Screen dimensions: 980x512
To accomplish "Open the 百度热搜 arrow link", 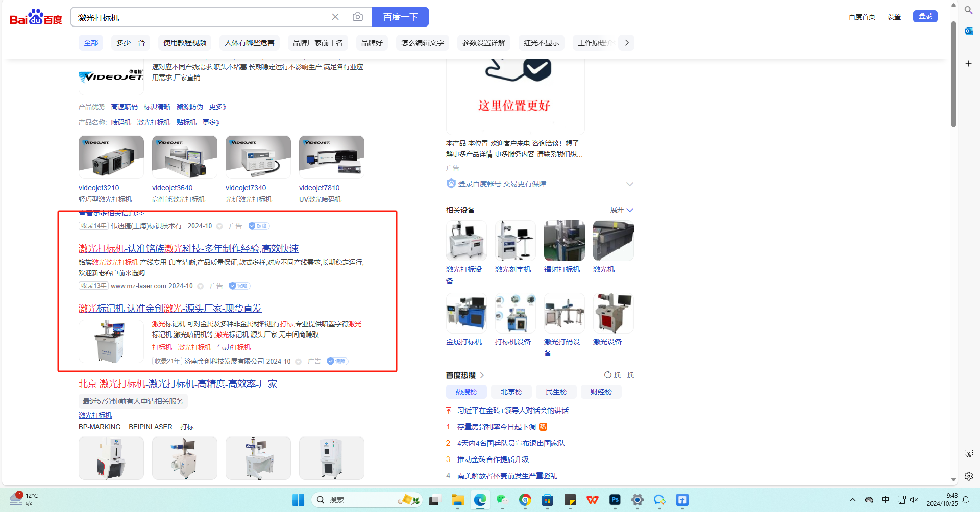I will (x=482, y=375).
